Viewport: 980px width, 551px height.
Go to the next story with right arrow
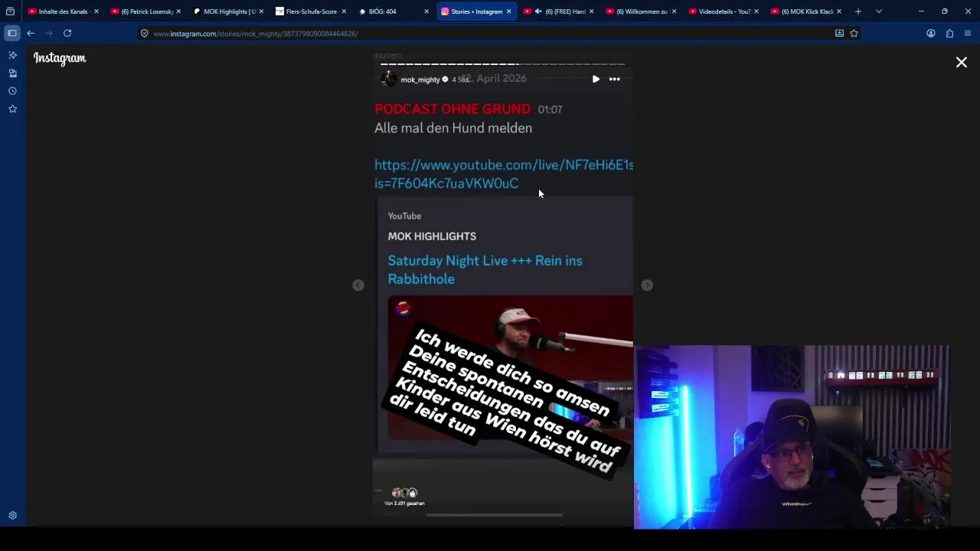pos(647,285)
